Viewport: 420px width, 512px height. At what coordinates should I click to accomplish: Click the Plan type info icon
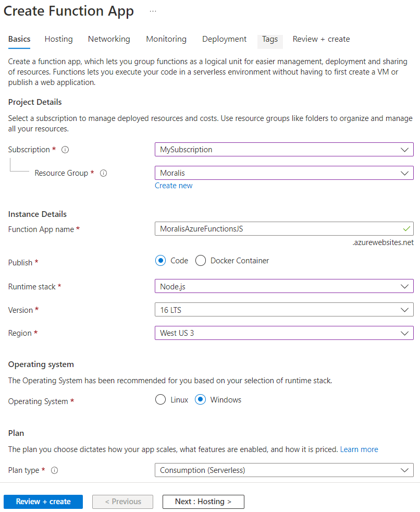[x=55, y=470]
